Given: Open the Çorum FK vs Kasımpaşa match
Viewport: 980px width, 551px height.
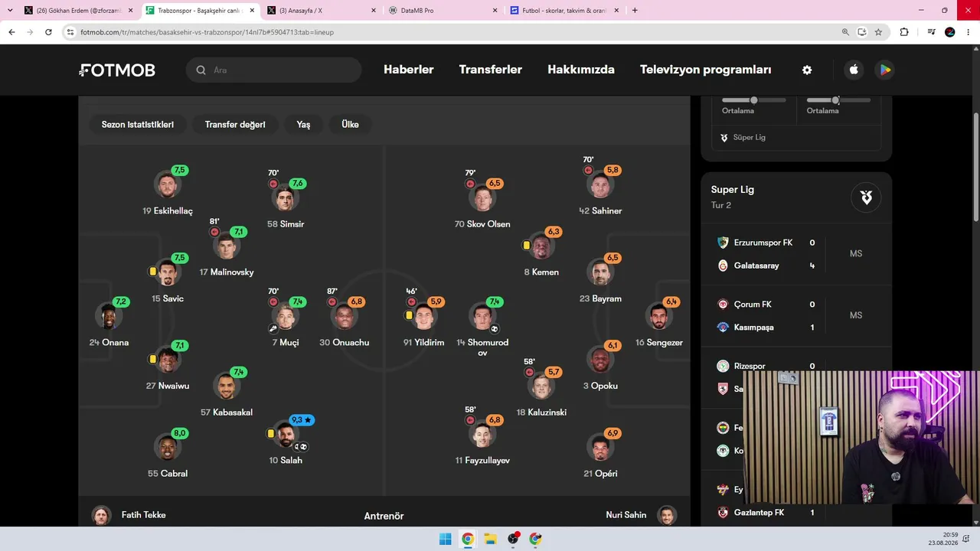Looking at the screenshot, I should (x=796, y=316).
